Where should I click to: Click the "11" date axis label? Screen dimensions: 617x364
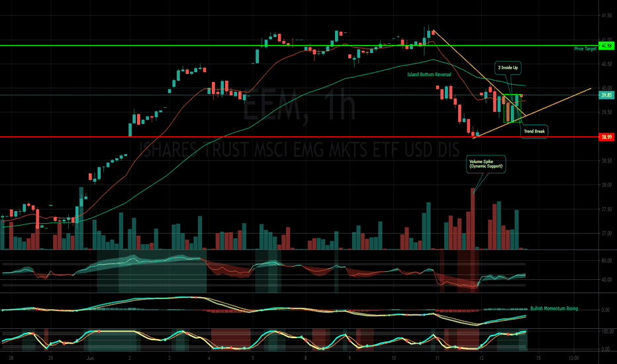[x=437, y=358]
